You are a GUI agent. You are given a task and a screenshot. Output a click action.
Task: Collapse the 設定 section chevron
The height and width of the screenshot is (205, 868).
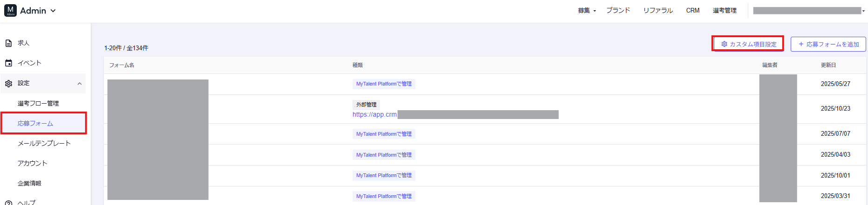pyautogui.click(x=80, y=84)
